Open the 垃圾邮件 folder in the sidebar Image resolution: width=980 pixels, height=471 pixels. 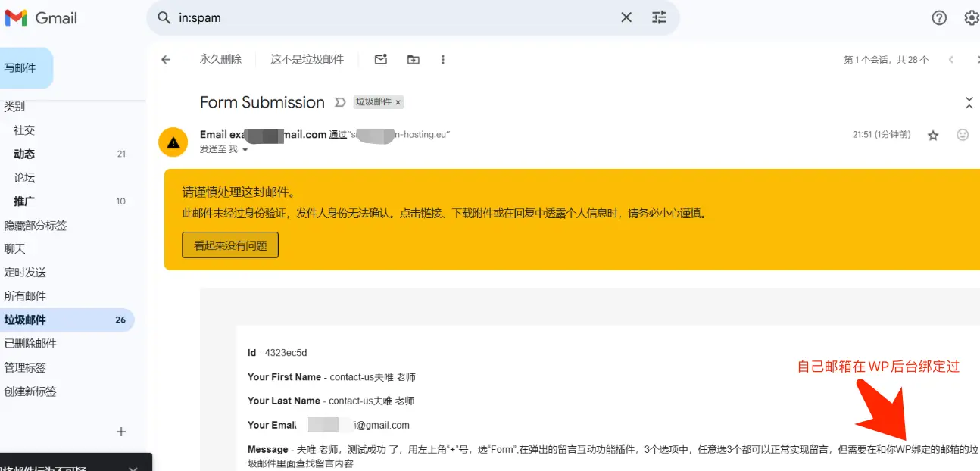pyautogui.click(x=25, y=320)
